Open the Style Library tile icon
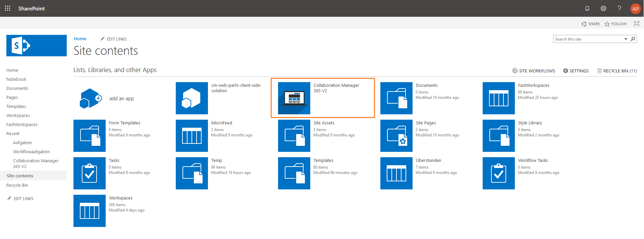644x239 pixels. (x=499, y=136)
